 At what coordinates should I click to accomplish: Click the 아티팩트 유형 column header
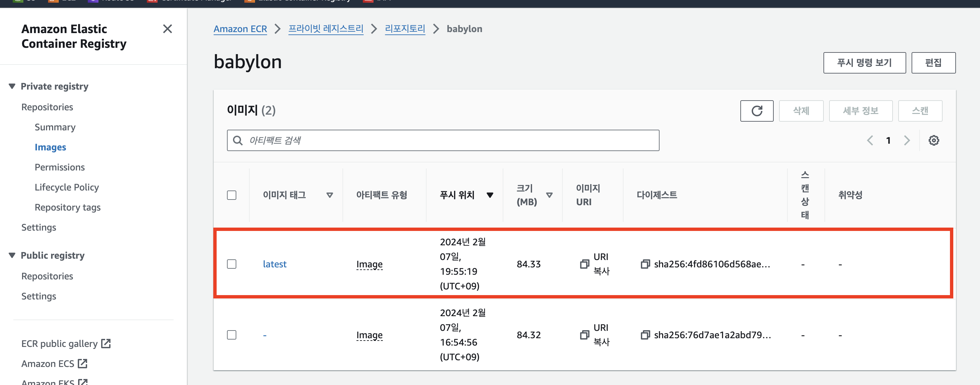coord(382,196)
